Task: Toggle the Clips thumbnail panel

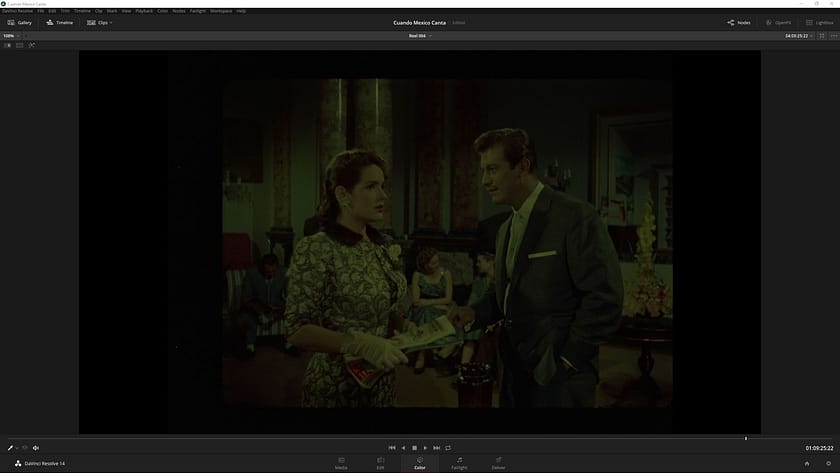Action: click(x=98, y=22)
